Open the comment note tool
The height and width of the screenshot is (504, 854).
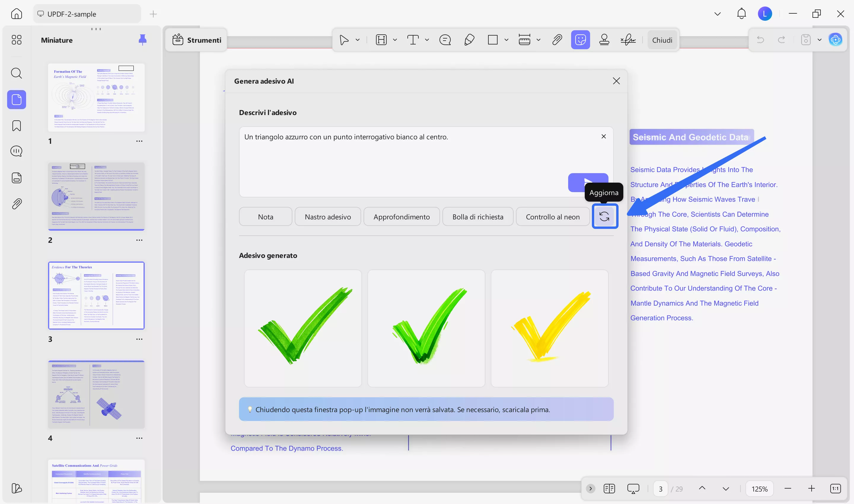[x=445, y=40]
